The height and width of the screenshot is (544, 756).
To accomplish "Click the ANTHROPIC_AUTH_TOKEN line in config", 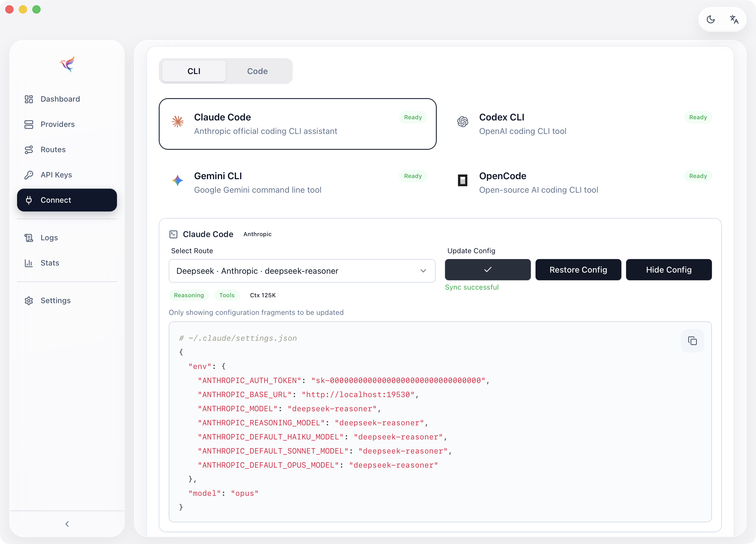I will [x=344, y=380].
